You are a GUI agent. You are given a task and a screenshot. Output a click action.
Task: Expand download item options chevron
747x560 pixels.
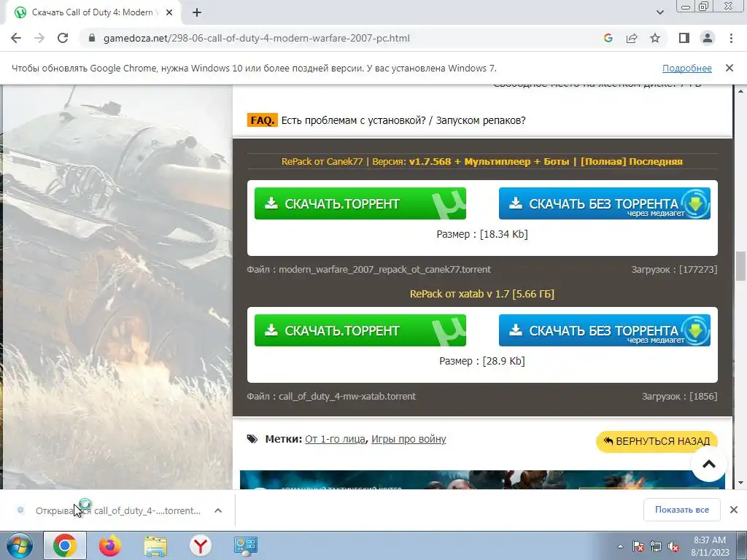(x=218, y=510)
